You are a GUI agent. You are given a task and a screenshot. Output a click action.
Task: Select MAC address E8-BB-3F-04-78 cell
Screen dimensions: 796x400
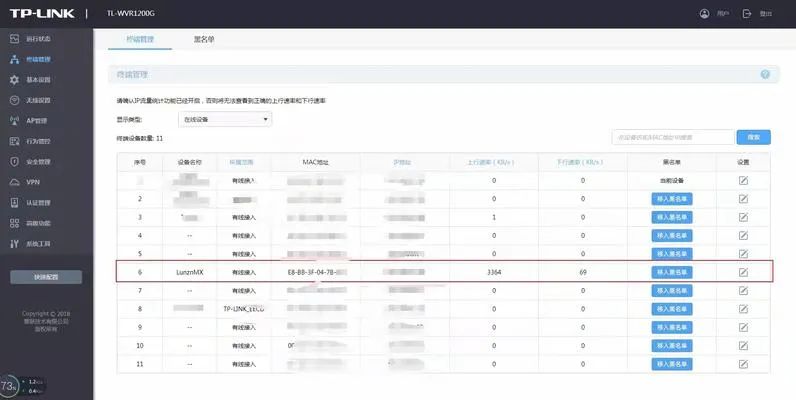(x=317, y=273)
